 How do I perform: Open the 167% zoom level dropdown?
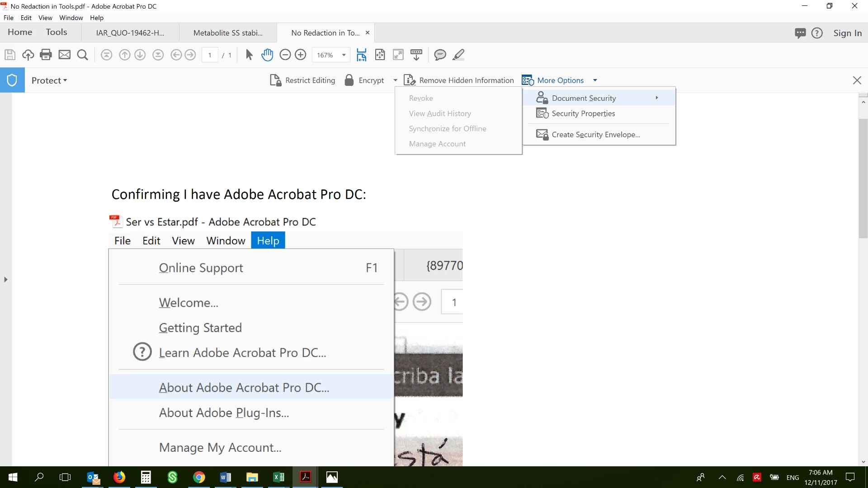tap(344, 55)
